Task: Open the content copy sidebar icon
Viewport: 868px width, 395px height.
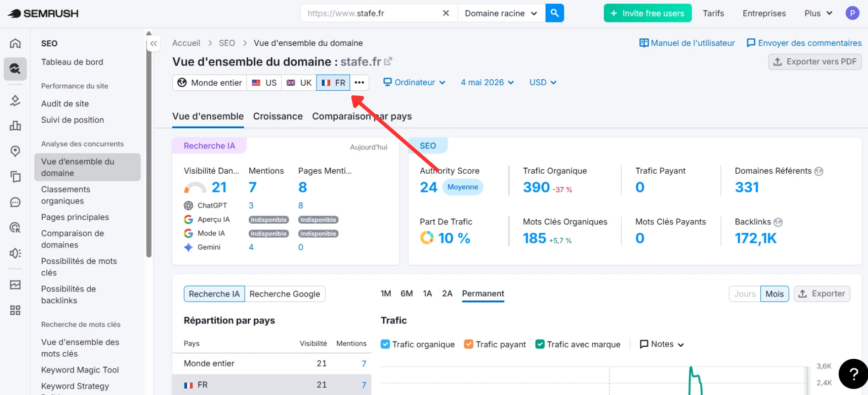Action: (x=15, y=177)
